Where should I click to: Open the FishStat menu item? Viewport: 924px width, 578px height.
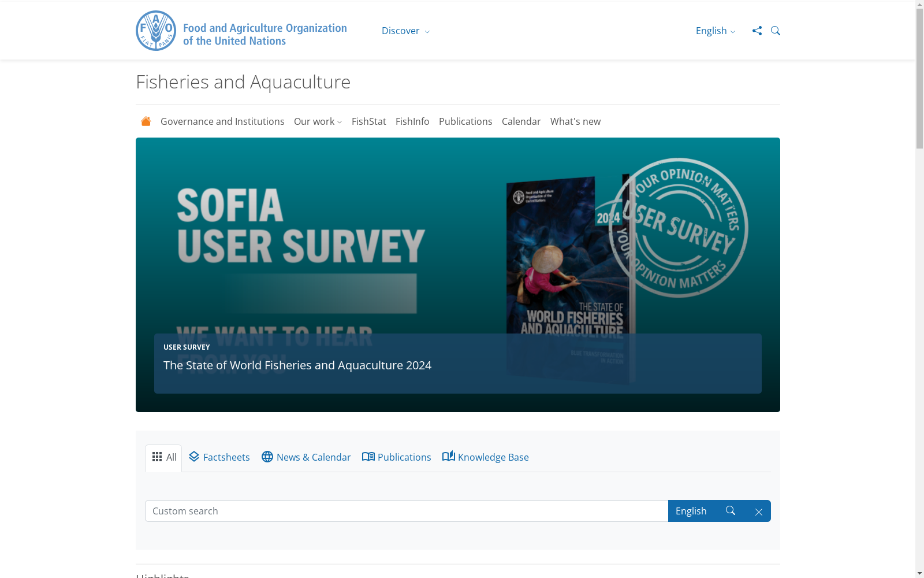pos(368,121)
